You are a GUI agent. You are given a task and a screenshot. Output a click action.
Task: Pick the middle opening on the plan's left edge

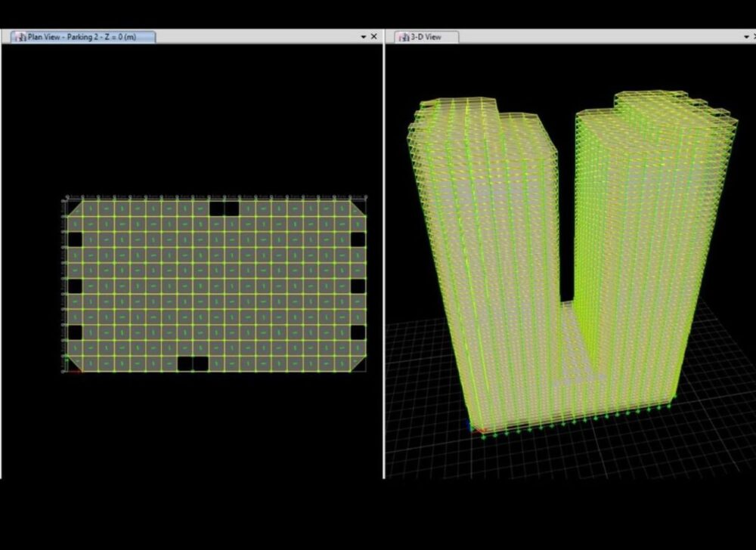(75, 286)
